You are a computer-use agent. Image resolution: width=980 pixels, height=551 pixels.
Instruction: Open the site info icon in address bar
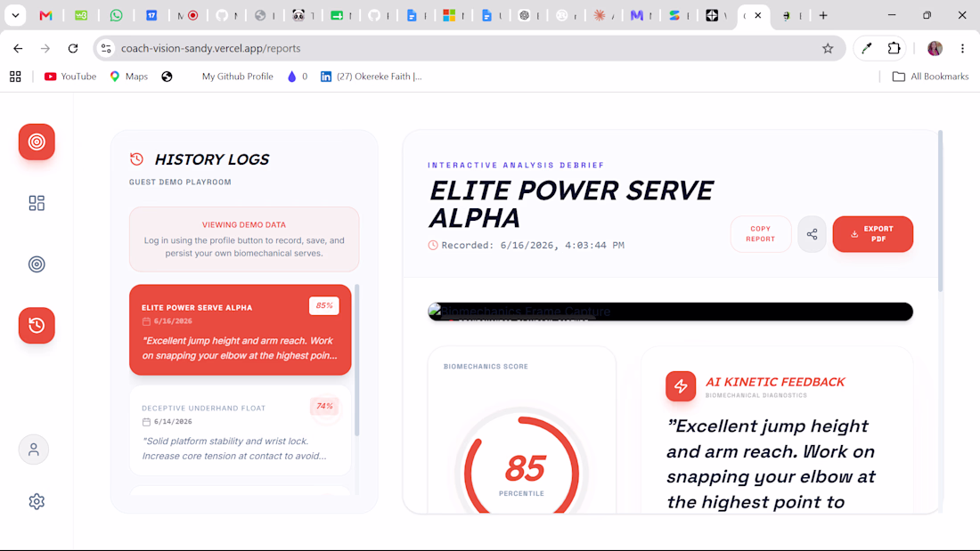click(106, 48)
